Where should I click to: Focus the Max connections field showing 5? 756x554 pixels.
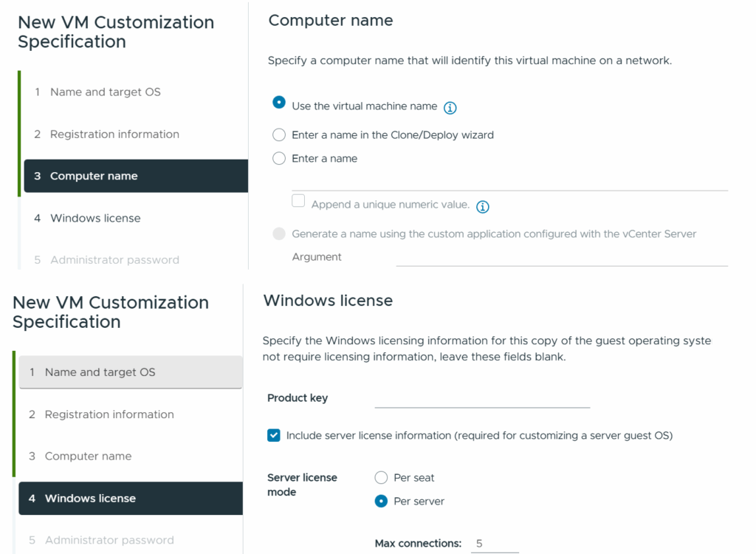(x=495, y=544)
